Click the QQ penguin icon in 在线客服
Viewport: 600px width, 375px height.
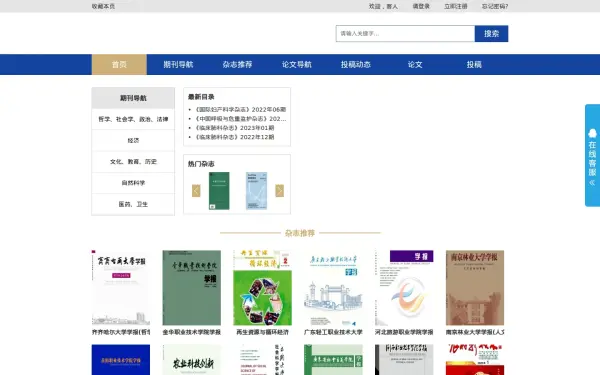click(x=592, y=133)
